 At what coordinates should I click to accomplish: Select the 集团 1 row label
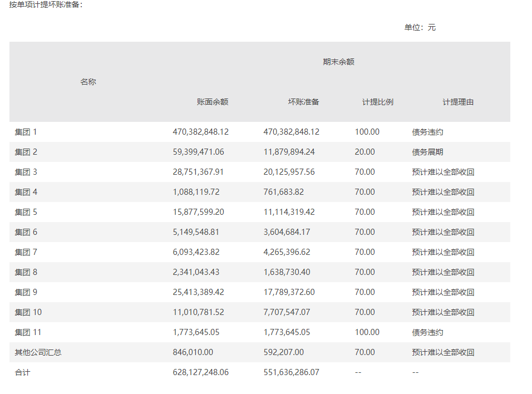[x=26, y=132]
